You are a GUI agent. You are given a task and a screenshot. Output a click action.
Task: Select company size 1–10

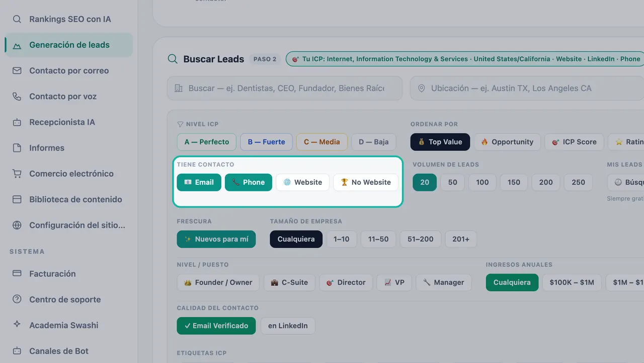click(x=342, y=239)
